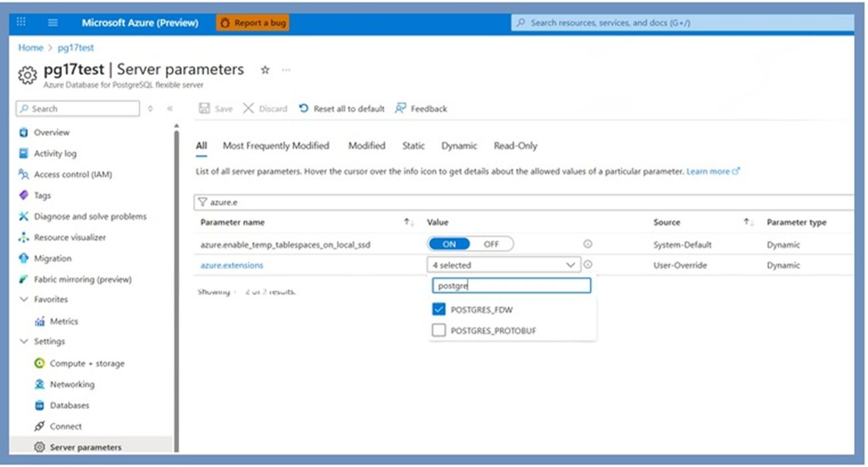This screenshot has height=467, width=868.
Task: Open the pg17test breadcrumb link
Action: [75, 47]
